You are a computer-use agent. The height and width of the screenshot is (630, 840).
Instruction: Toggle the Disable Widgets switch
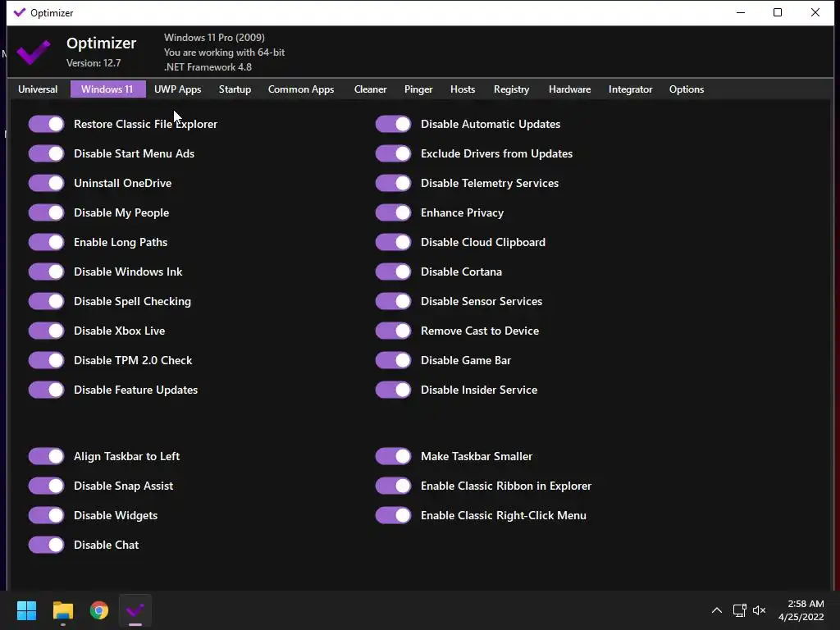pyautogui.click(x=47, y=515)
